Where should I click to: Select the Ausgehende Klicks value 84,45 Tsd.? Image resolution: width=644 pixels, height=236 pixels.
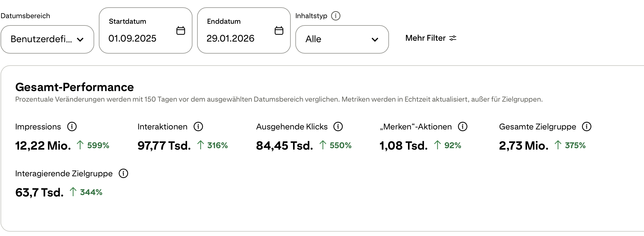pyautogui.click(x=284, y=146)
